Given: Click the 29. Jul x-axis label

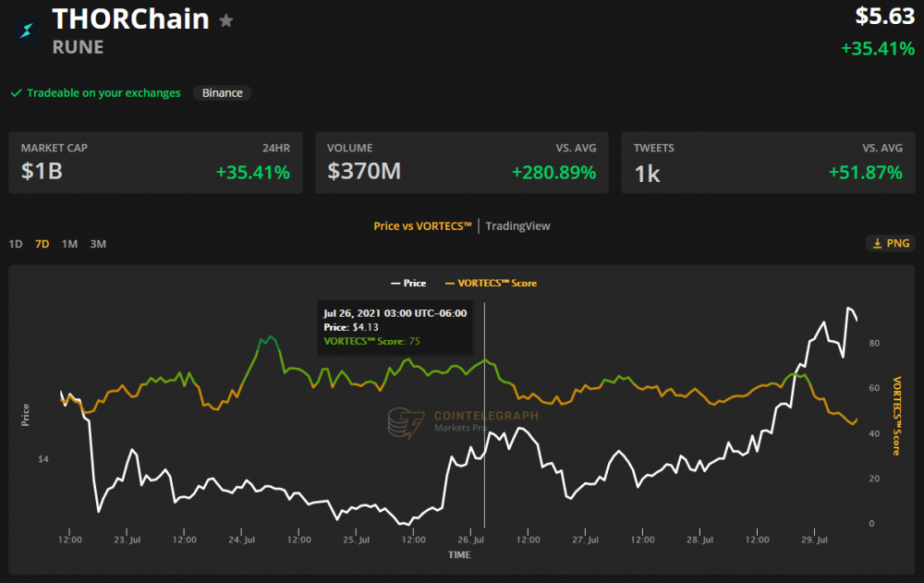Looking at the screenshot, I should [814, 540].
